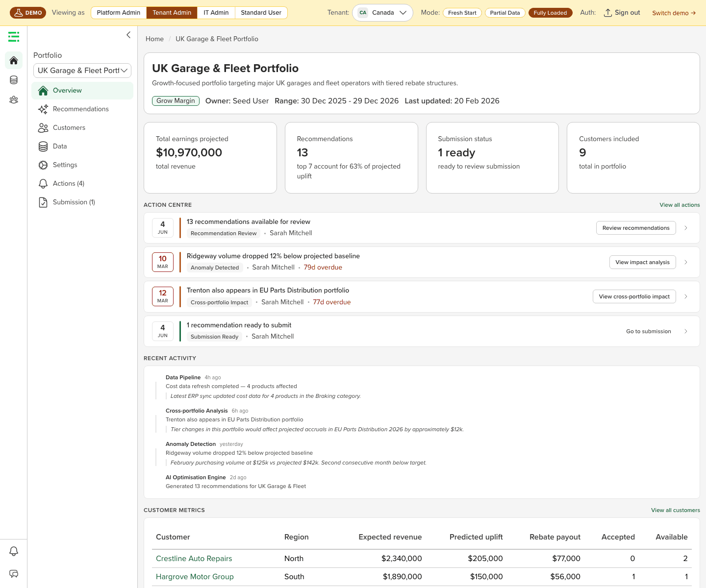Viewport: 706px width, 588px height.
Task: Click Sign out
Action: 622,13
